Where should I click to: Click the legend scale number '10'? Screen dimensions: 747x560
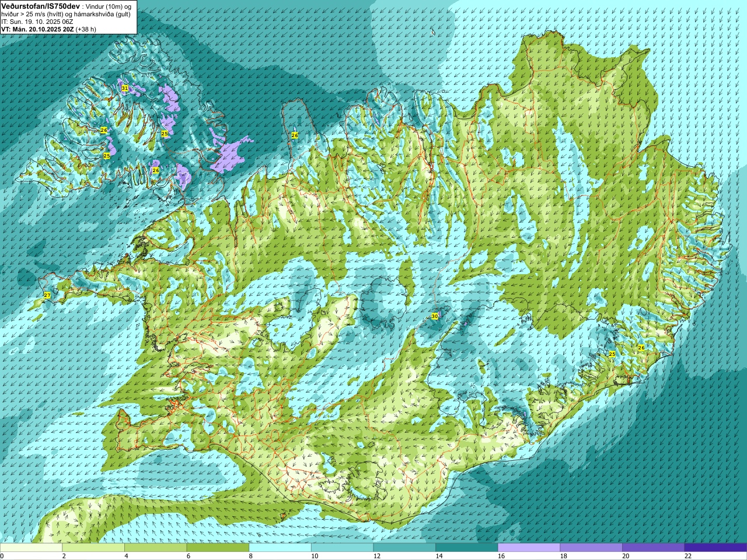[x=315, y=556]
